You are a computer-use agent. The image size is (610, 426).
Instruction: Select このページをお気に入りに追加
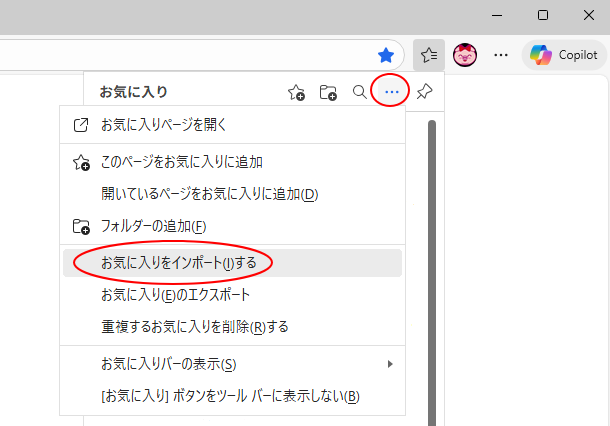[232, 162]
